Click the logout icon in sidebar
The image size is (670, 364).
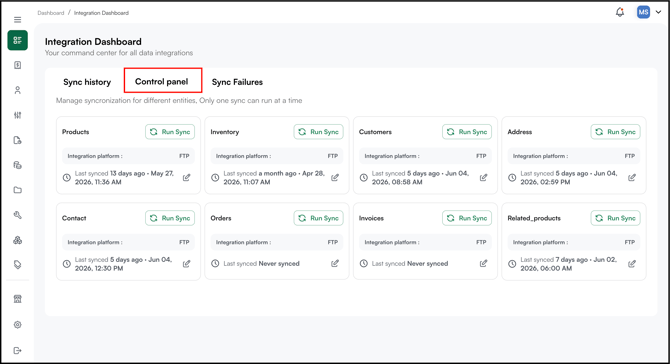(x=18, y=351)
